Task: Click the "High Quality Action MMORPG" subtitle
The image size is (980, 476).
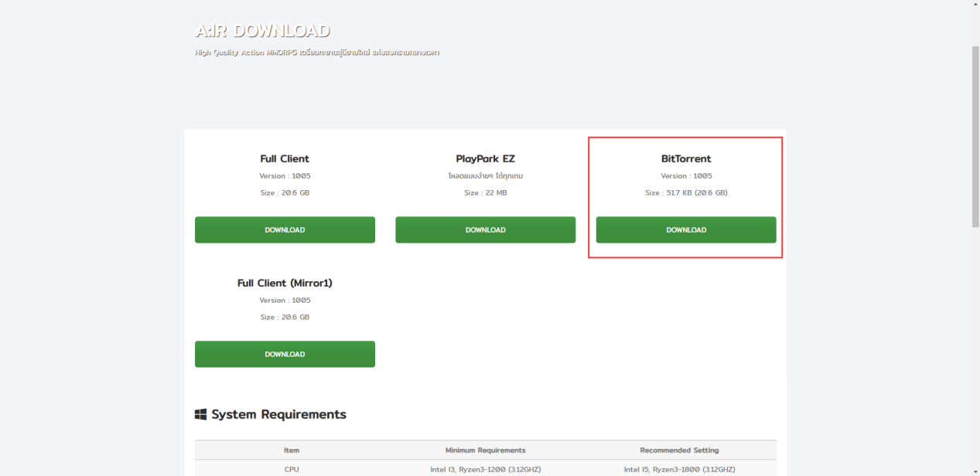Action: point(317,53)
